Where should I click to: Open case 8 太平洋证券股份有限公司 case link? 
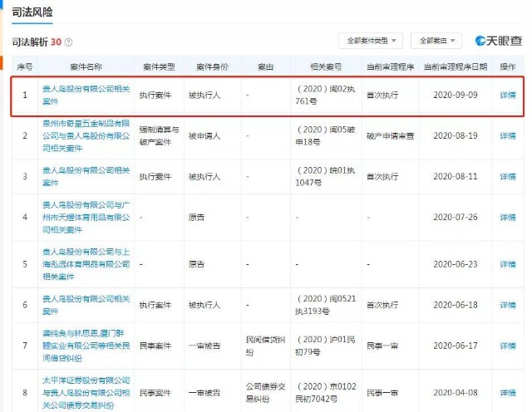86,393
